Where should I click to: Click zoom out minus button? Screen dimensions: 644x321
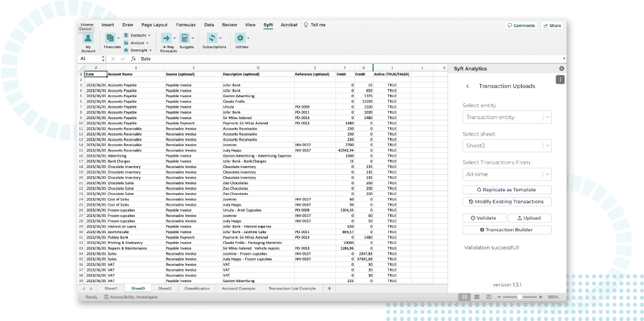point(499,297)
